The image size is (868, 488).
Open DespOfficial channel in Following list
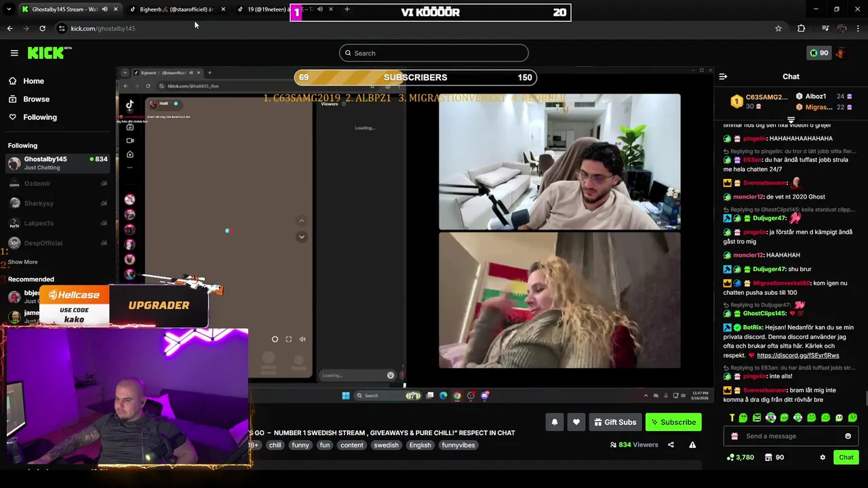58,243
